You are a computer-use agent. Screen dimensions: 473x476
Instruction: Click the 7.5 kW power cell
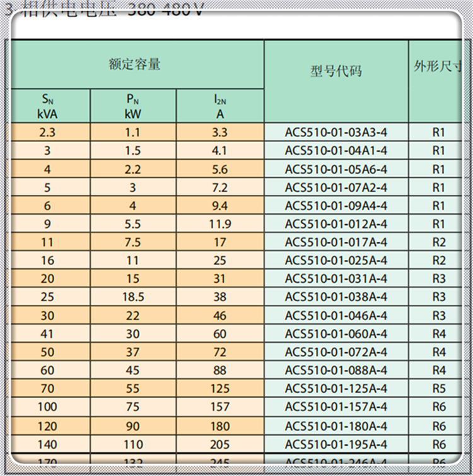tap(133, 242)
